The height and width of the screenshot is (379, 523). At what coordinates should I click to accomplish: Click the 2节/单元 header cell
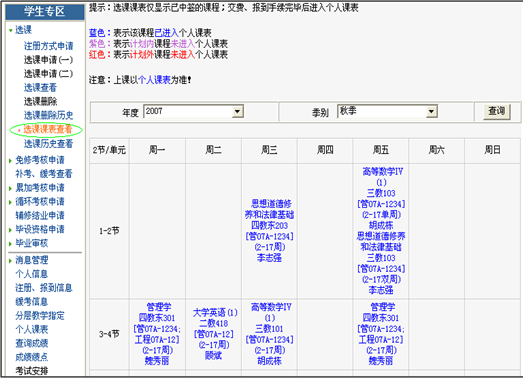point(109,150)
